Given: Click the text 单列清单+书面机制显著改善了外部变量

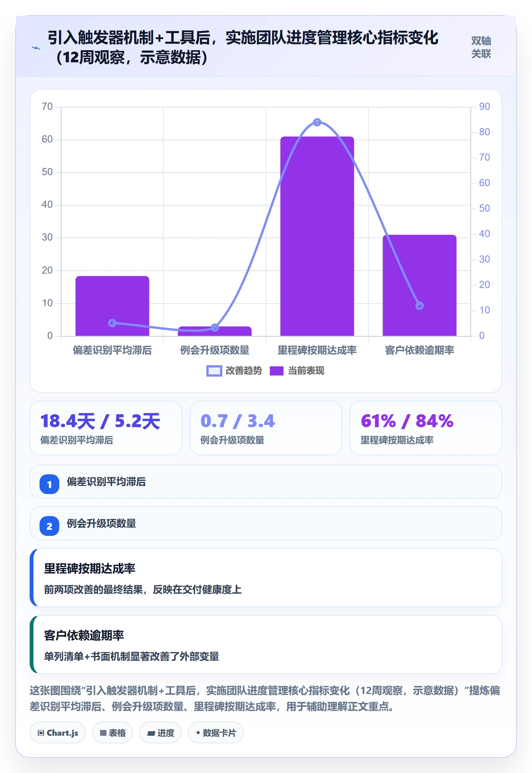Looking at the screenshot, I should pyautogui.click(x=131, y=656).
